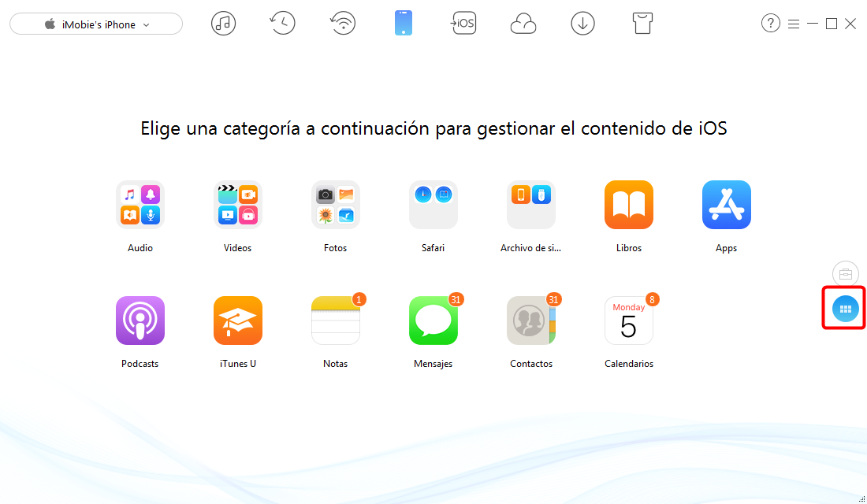Open the T-shirt skin icon
This screenshot has width=867, height=504.
(642, 24)
